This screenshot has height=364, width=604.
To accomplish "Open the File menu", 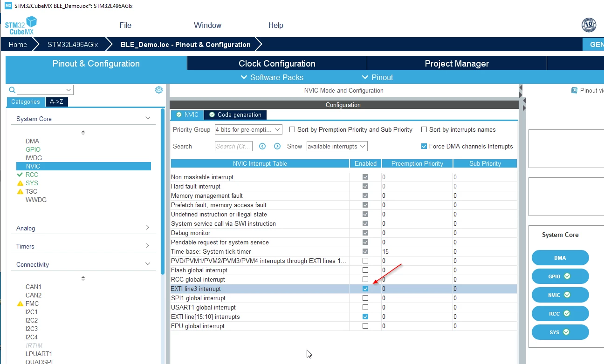I will [x=125, y=25].
